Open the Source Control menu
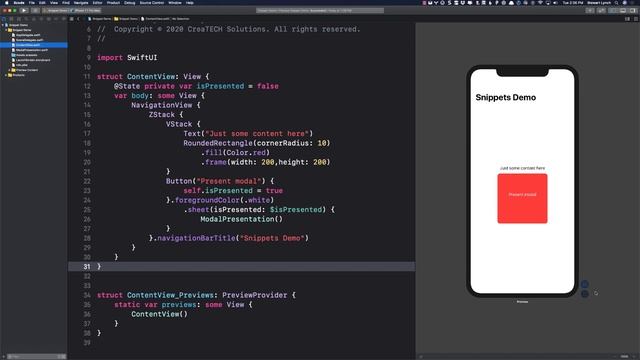The image size is (640, 360). point(151,3)
